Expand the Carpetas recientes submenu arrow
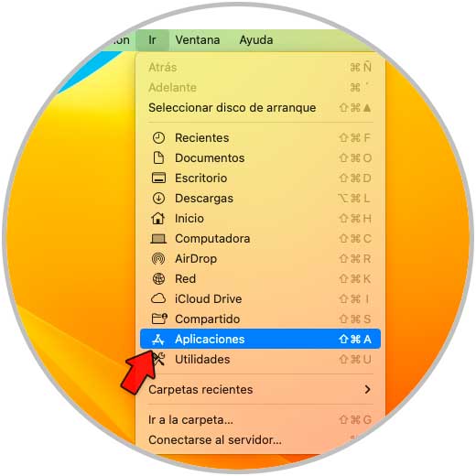Image resolution: width=476 pixels, height=476 pixels. click(368, 389)
